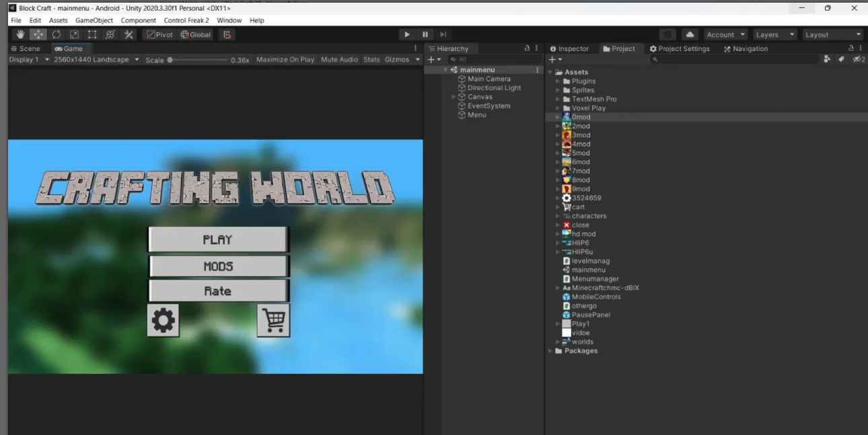Click the Rate button in Game view
The image size is (868, 435).
[218, 291]
